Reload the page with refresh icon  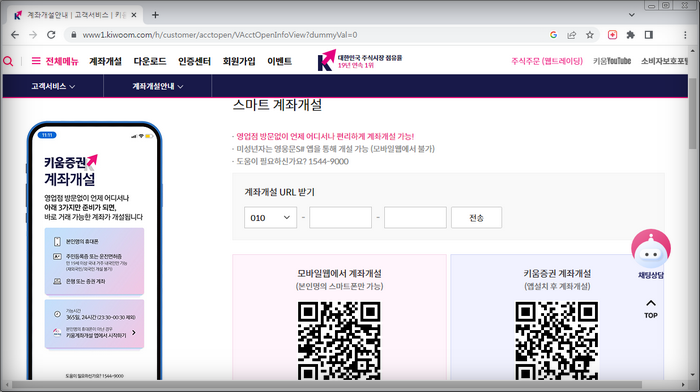click(x=51, y=35)
